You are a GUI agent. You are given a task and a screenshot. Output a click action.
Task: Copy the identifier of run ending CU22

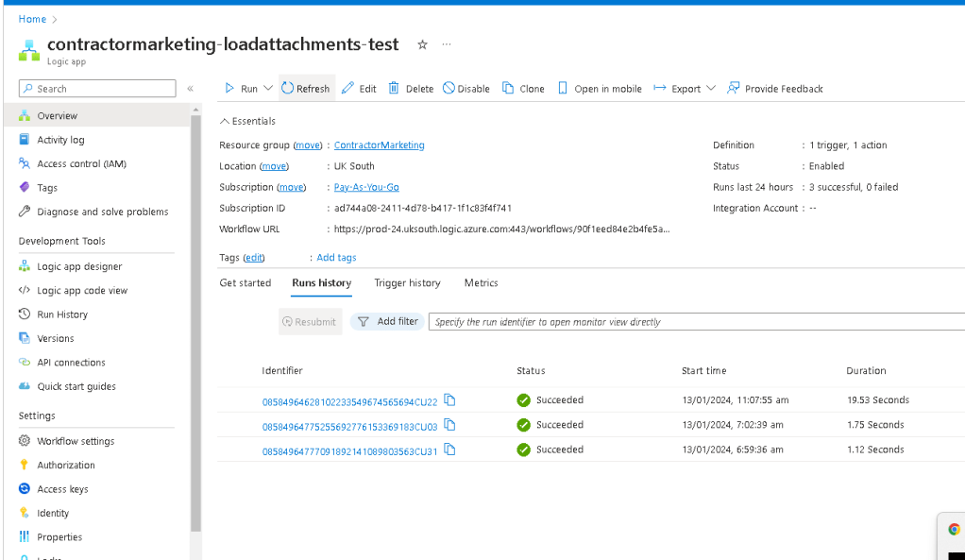pyautogui.click(x=449, y=400)
